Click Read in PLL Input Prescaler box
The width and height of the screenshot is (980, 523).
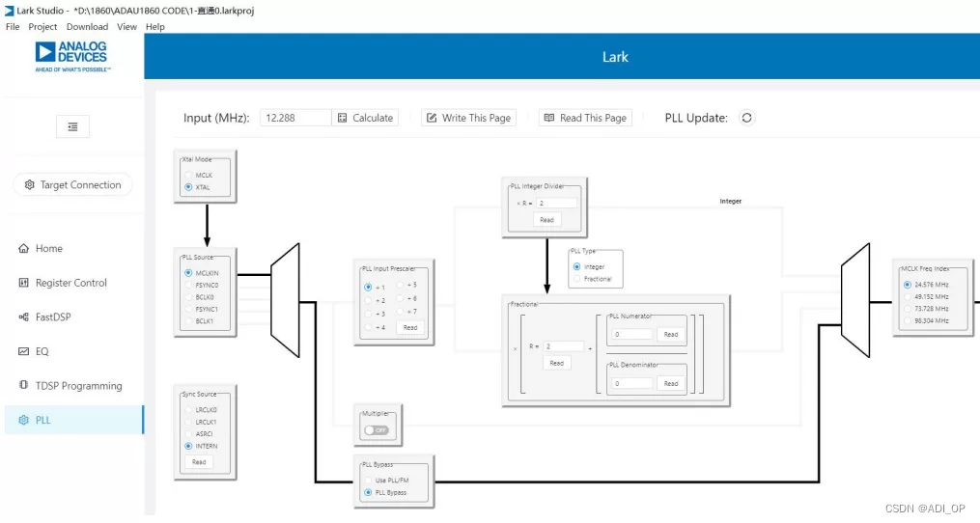tap(410, 327)
